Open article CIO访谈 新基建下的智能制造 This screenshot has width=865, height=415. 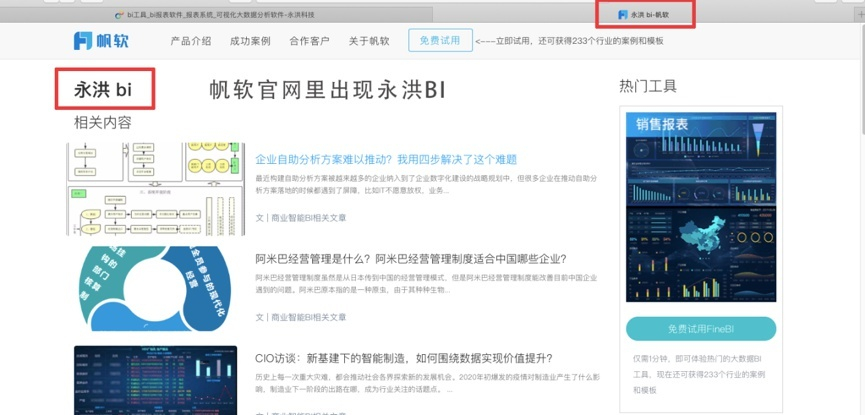404,358
